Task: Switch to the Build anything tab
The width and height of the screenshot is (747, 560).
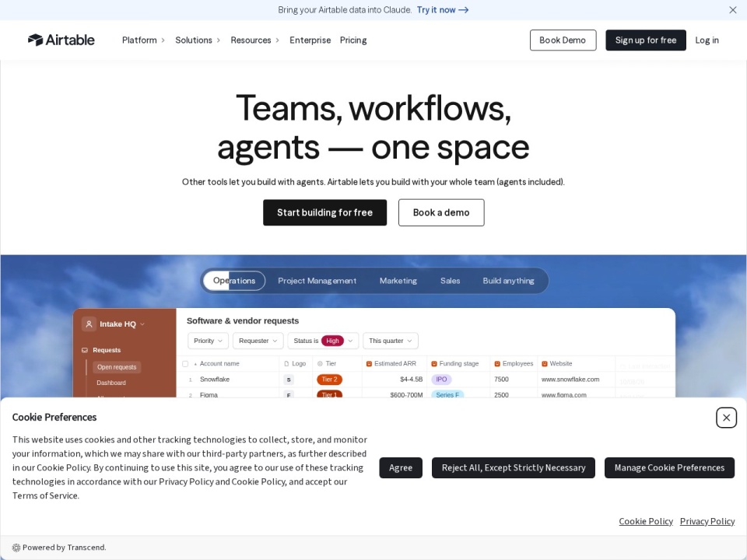Action: 508,281
